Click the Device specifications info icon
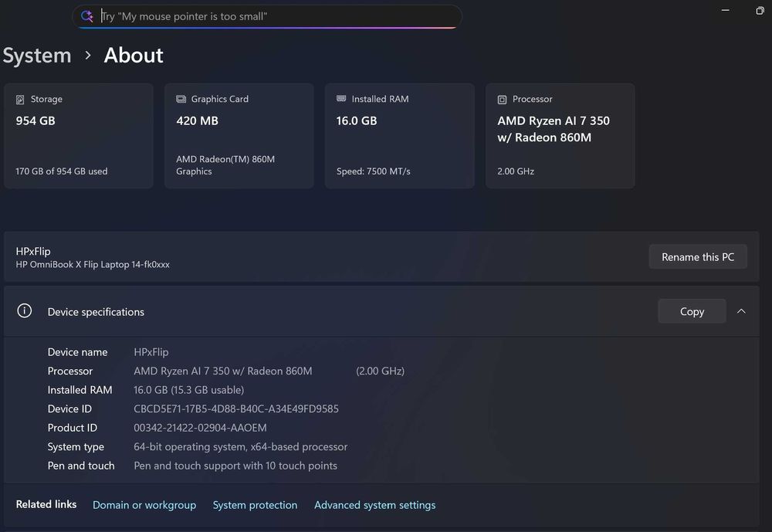Image resolution: width=772 pixels, height=532 pixels. pos(25,311)
